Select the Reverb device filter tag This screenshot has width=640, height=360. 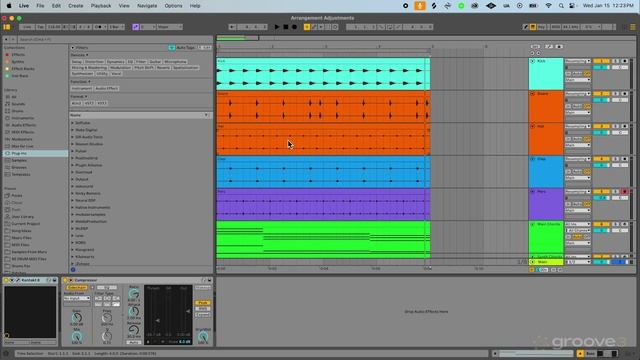pos(163,68)
